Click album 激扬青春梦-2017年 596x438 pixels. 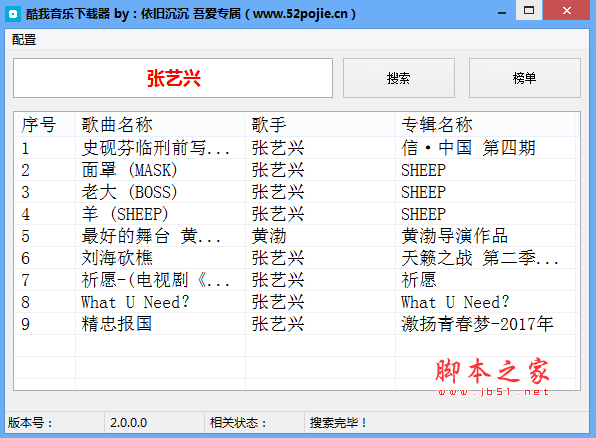[x=477, y=325]
